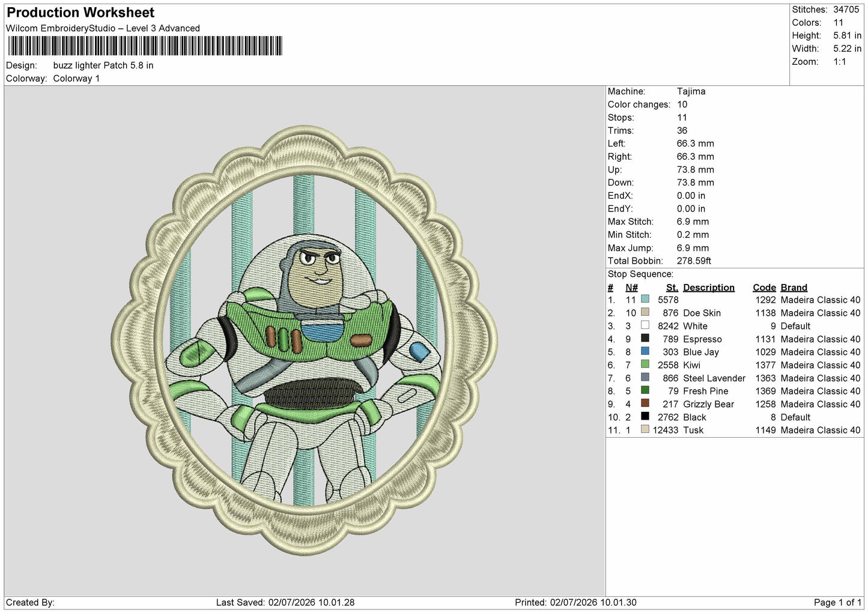Click the Fresh Pine color swatch
This screenshot has width=868, height=613.
[x=645, y=390]
